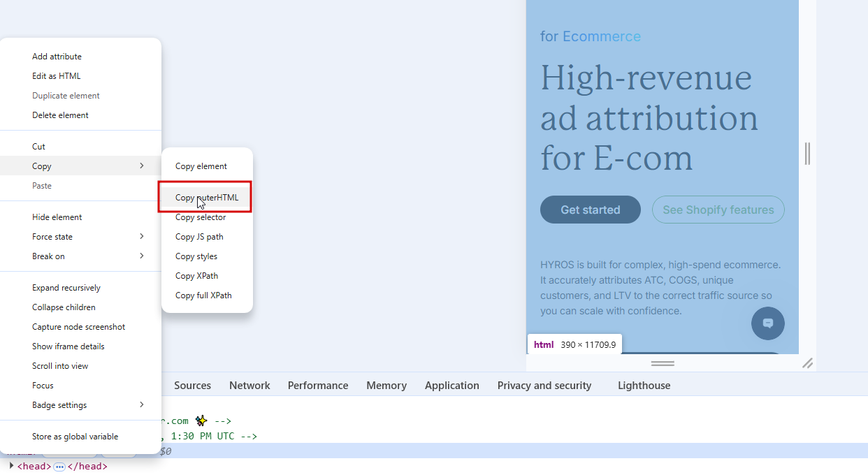Viewport: 868px width, 475px height.
Task: Expand the Break on submenu arrow
Action: (142, 256)
